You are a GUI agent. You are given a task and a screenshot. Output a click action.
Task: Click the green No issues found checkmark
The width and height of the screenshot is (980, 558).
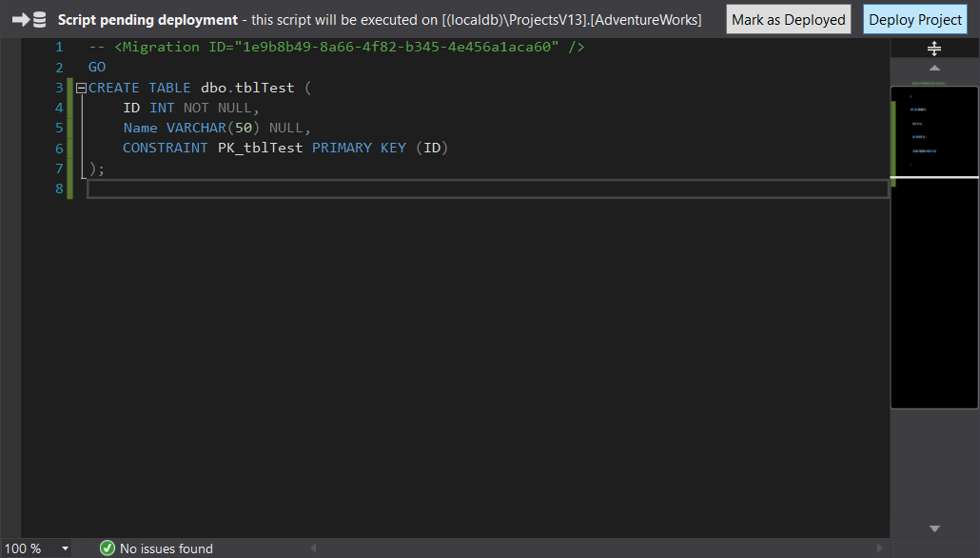coord(108,548)
